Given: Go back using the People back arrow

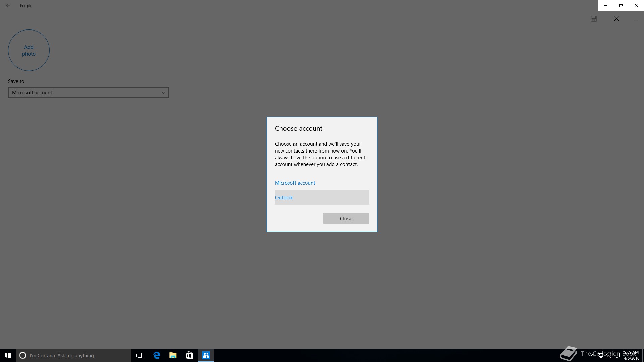Looking at the screenshot, I should coord(8,5).
